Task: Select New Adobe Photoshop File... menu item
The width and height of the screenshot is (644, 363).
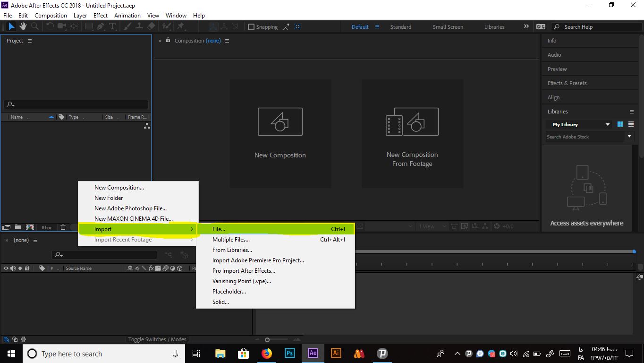Action: tap(138, 208)
